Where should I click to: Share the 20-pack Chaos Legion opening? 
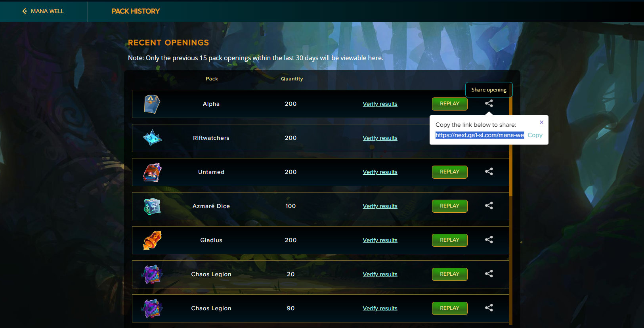click(x=489, y=274)
